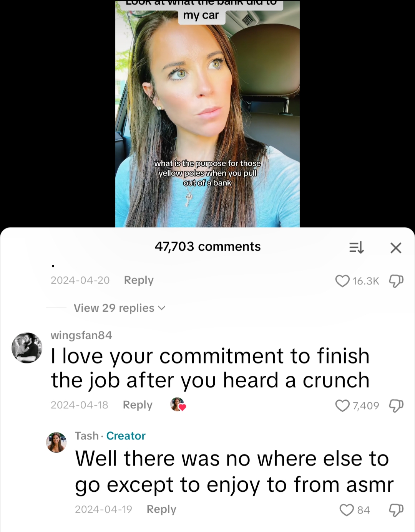Tap the 47,703 comments header
The image size is (415, 532).
click(x=207, y=246)
